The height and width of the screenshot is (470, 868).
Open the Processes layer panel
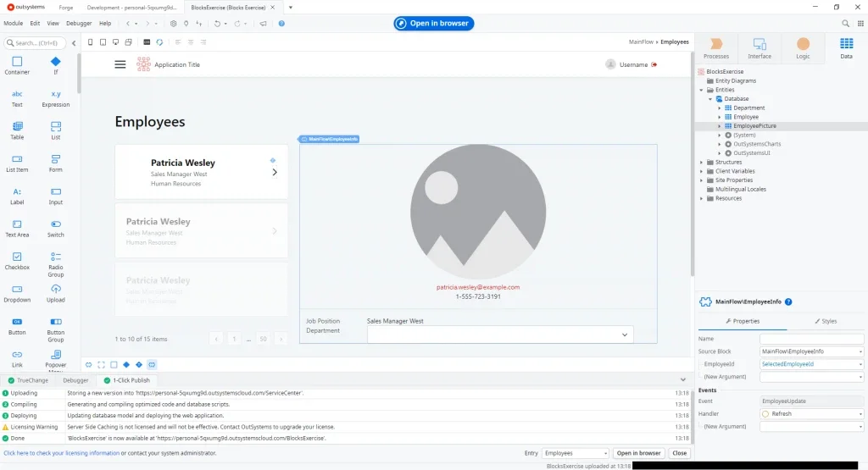(716, 47)
